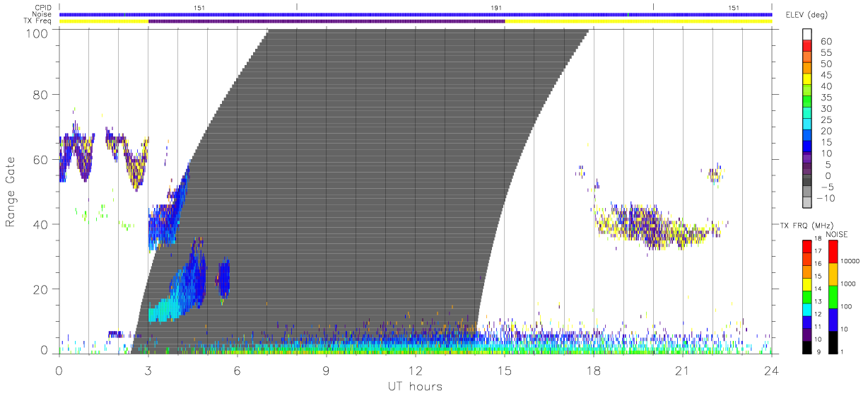Select the yellow swatch in the ELEV color bar
868x401 pixels.
coord(807,81)
